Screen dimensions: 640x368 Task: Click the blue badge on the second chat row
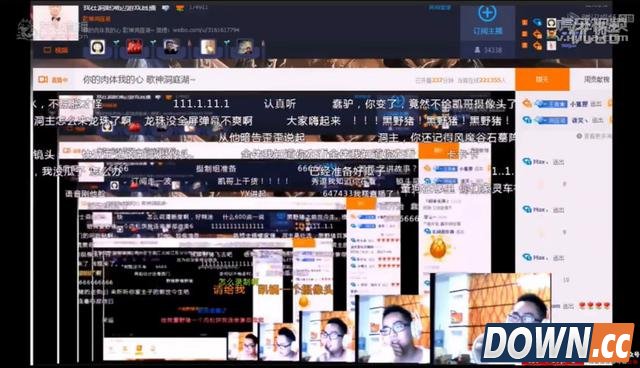point(551,120)
